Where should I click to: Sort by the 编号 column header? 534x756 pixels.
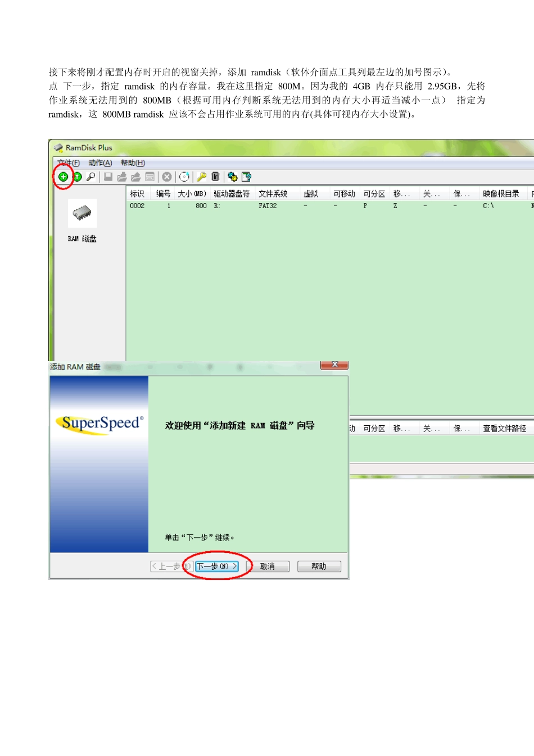(x=164, y=193)
